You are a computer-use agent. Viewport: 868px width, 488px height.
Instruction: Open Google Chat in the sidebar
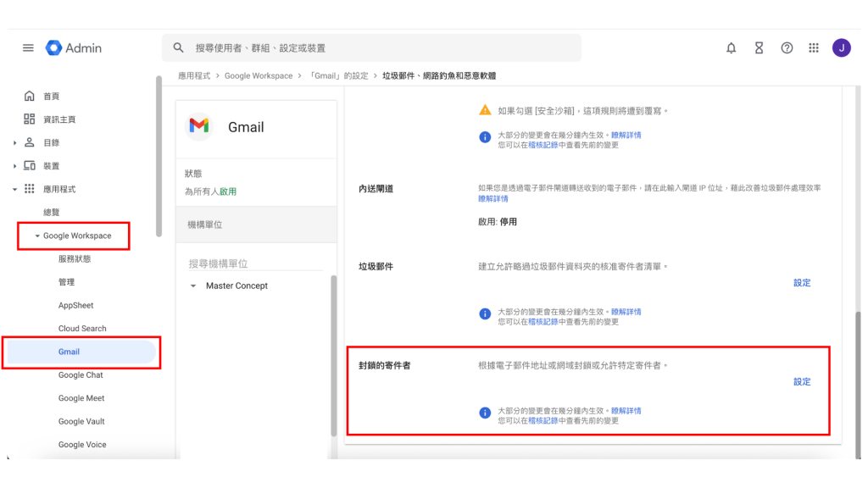tap(81, 375)
